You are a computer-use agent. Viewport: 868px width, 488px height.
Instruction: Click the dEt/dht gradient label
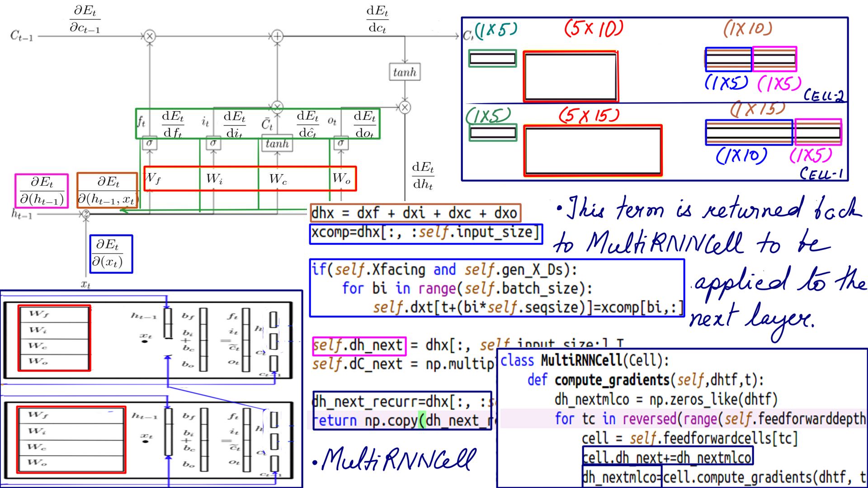pyautogui.click(x=423, y=176)
